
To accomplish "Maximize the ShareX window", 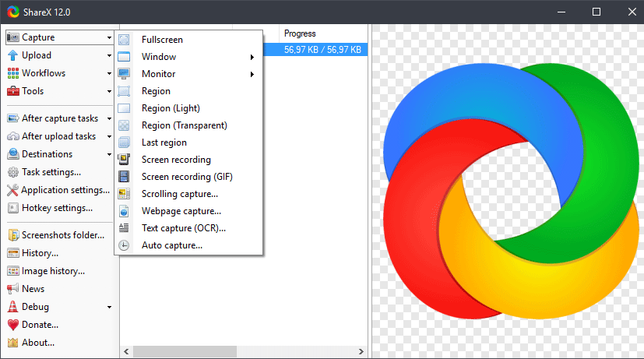I will [x=596, y=12].
